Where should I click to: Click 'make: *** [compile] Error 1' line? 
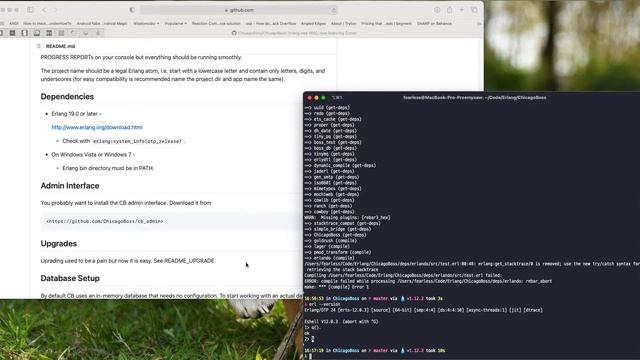pyautogui.click(x=336, y=287)
